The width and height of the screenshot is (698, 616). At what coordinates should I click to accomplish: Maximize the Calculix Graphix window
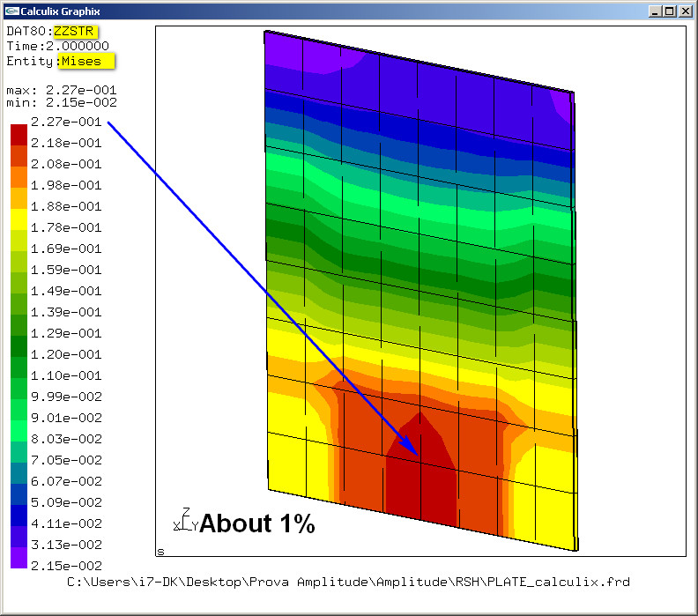pos(670,11)
